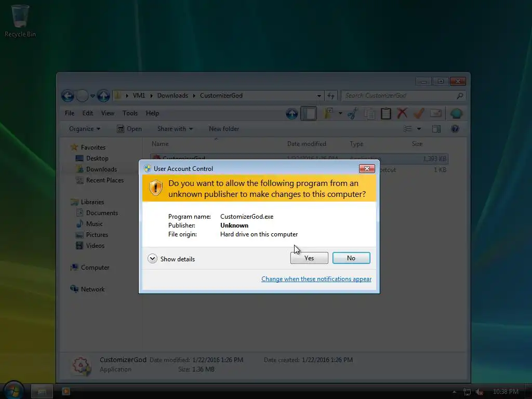Click the Up folder navigation button
This screenshot has width=532, height=399.
(103, 96)
